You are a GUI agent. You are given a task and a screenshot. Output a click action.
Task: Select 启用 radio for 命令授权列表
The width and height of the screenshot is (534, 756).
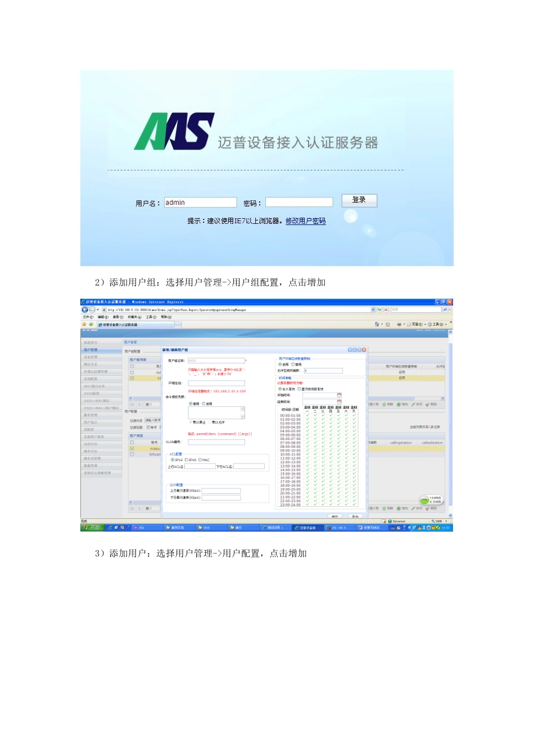point(203,403)
